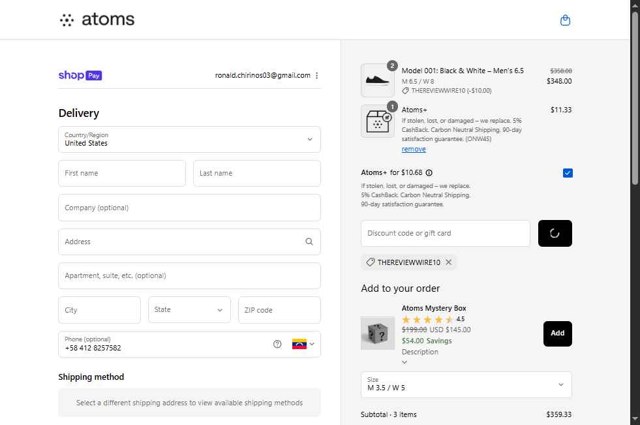The height and width of the screenshot is (425, 640).
Task: Click the $11.33 Atoms+ price
Action: click(561, 110)
